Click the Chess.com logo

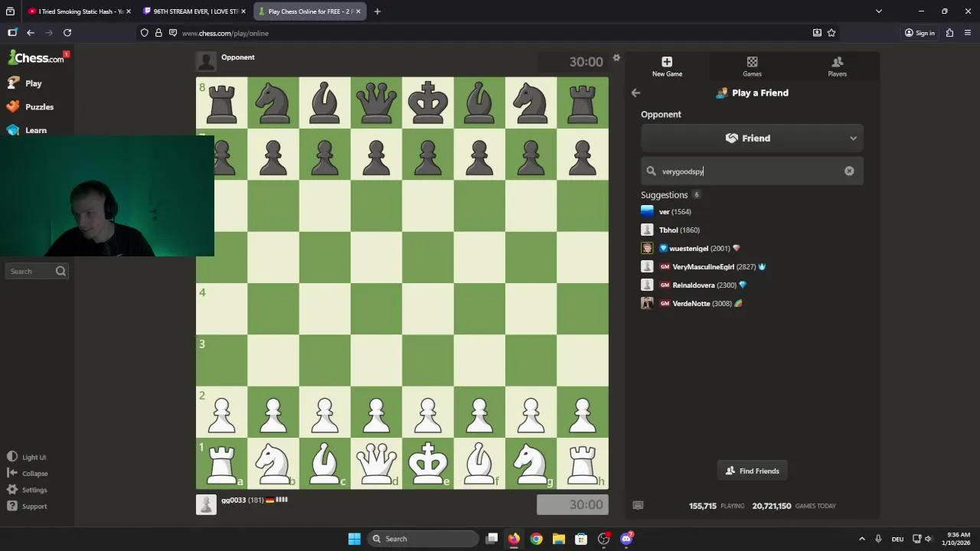(x=37, y=57)
